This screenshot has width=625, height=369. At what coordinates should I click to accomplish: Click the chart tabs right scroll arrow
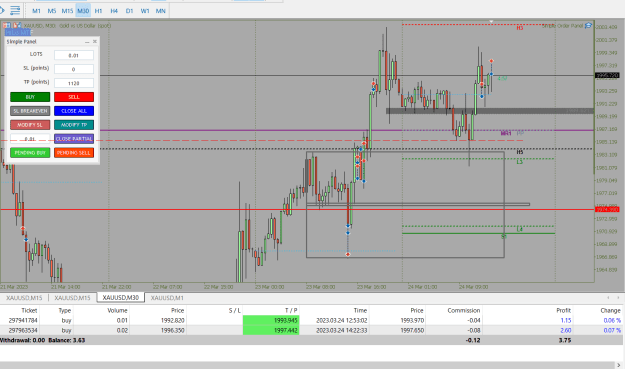[x=618, y=298]
